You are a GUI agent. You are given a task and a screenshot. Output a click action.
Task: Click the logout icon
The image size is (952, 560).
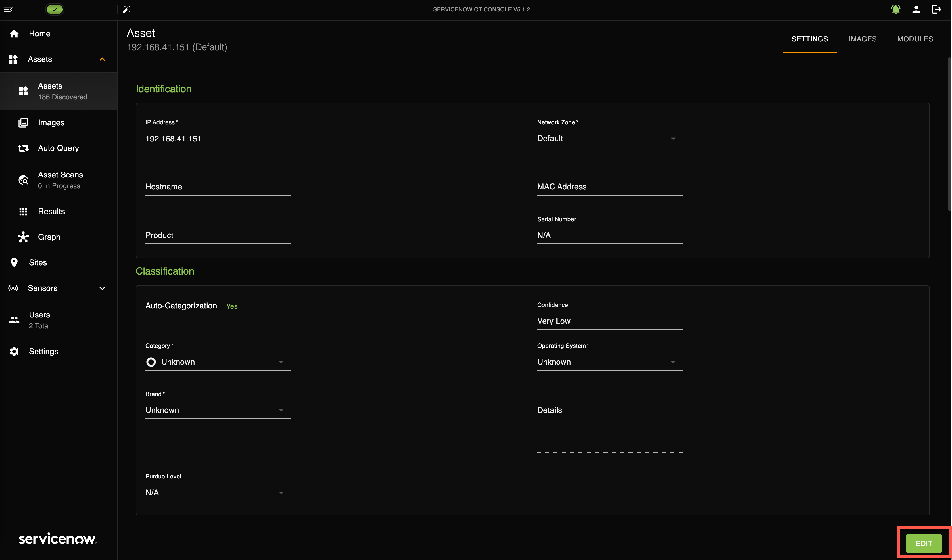tap(936, 9)
